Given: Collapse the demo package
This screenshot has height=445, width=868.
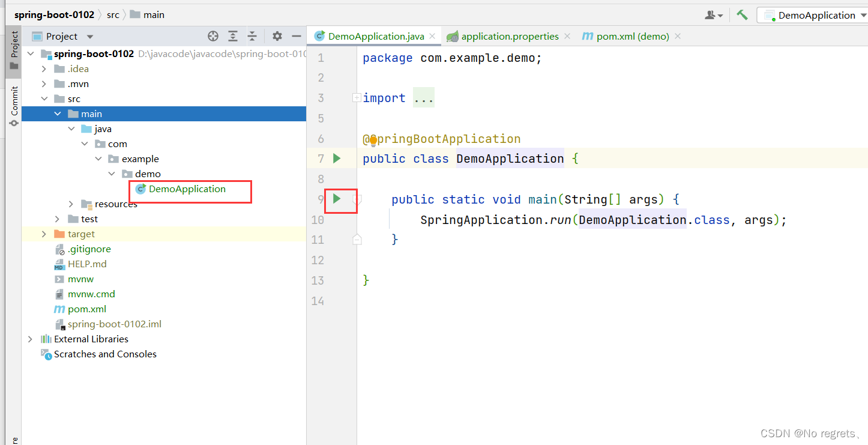Looking at the screenshot, I should point(112,174).
